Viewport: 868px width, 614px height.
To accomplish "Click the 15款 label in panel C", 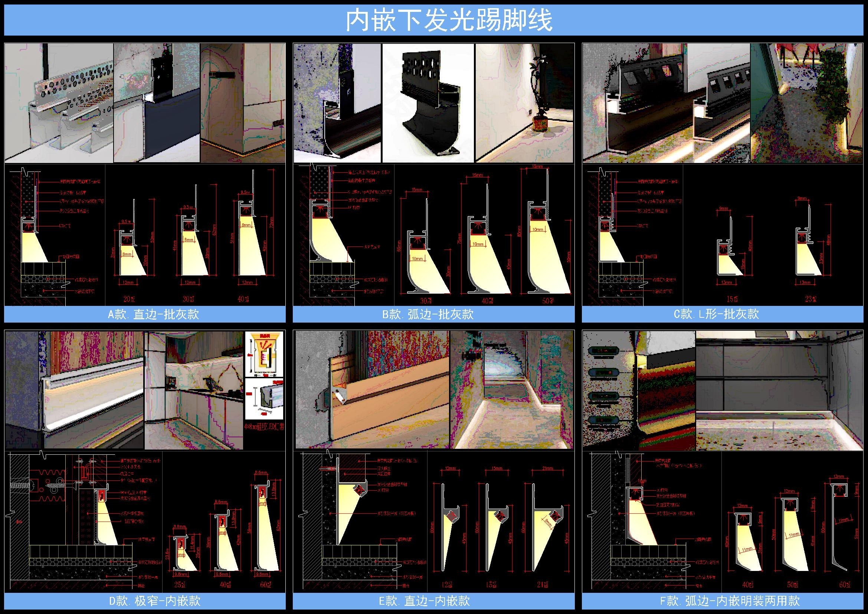I will tap(732, 299).
